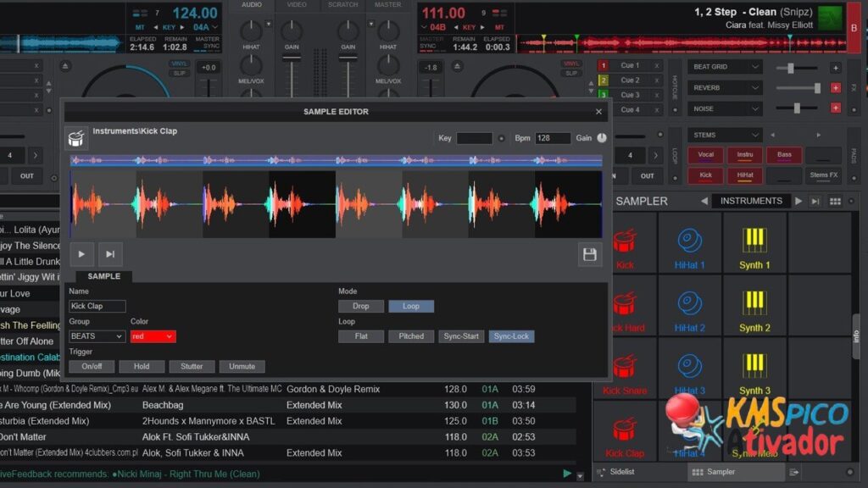868x488 pixels.
Task: Switch to previous sampler bank arrow
Action: (704, 202)
